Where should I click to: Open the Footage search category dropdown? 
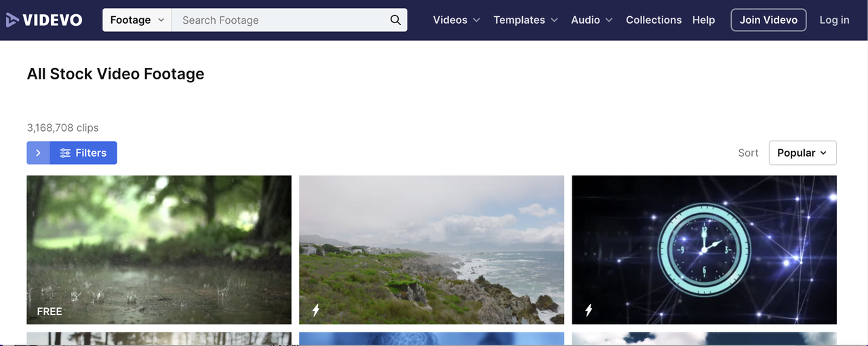[138, 20]
